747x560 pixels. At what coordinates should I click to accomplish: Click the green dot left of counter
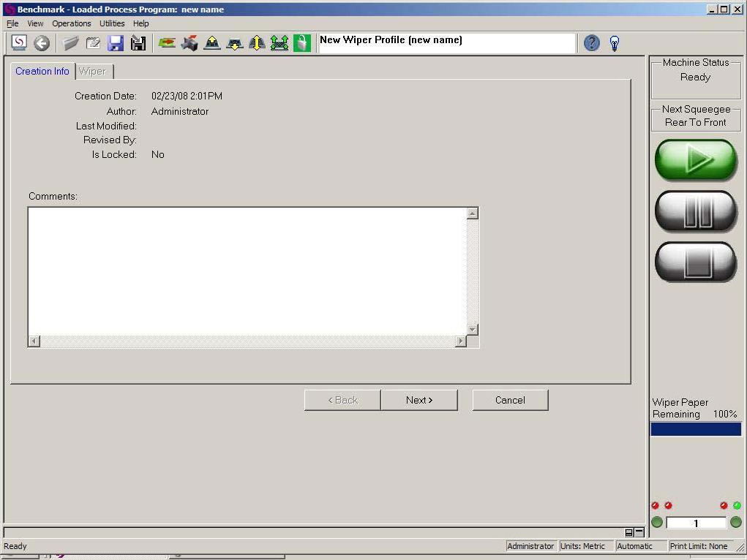[657, 523]
